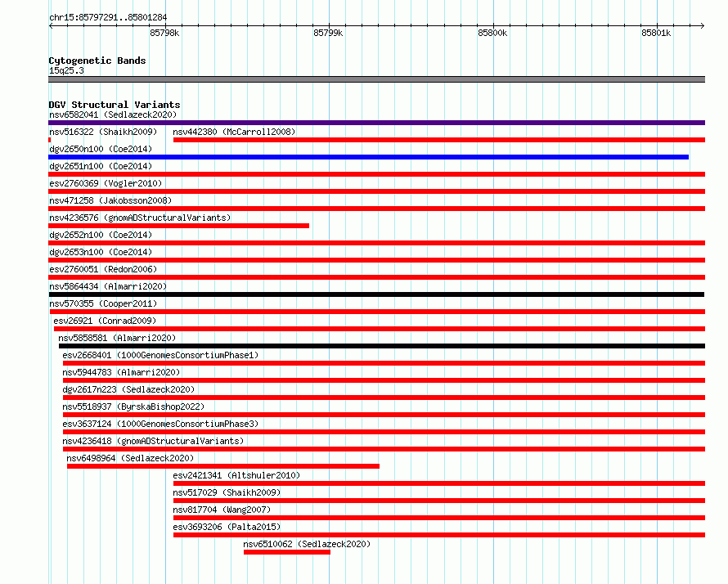This screenshot has height=584, width=728.
Task: Click the 15q25.3 band label
Action: [66, 70]
